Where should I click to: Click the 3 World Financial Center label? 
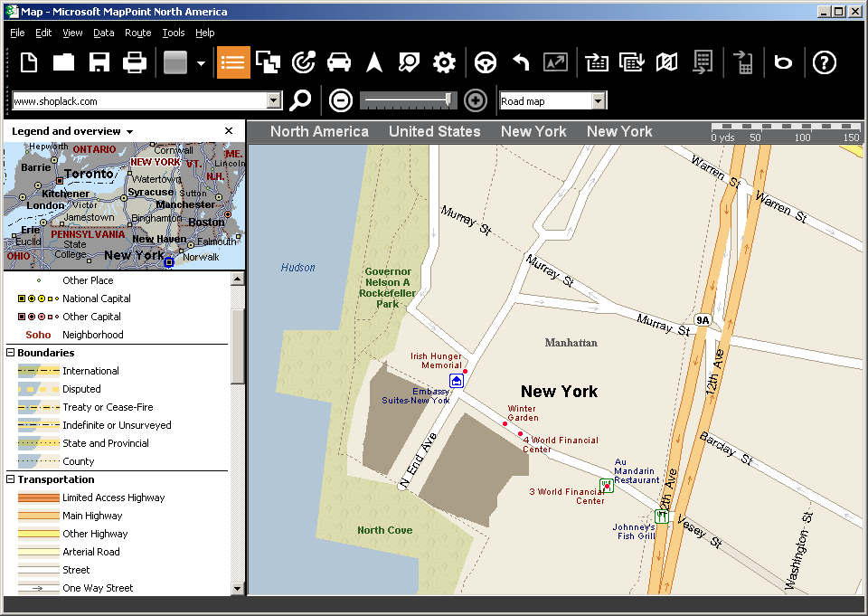pos(567,497)
